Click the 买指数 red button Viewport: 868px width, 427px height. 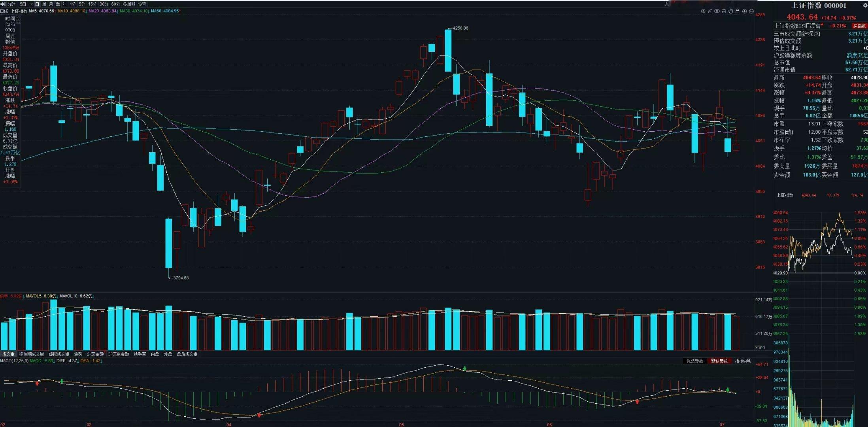click(x=859, y=26)
